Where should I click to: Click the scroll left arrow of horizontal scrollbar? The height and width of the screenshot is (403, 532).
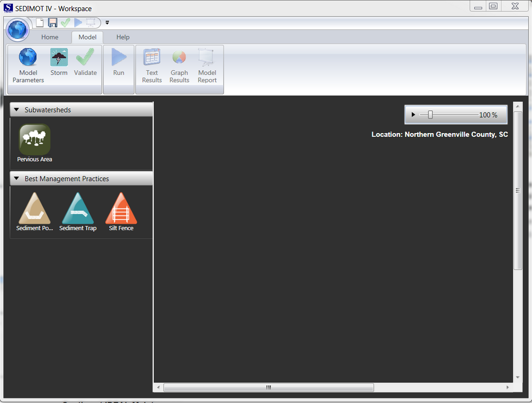click(158, 387)
